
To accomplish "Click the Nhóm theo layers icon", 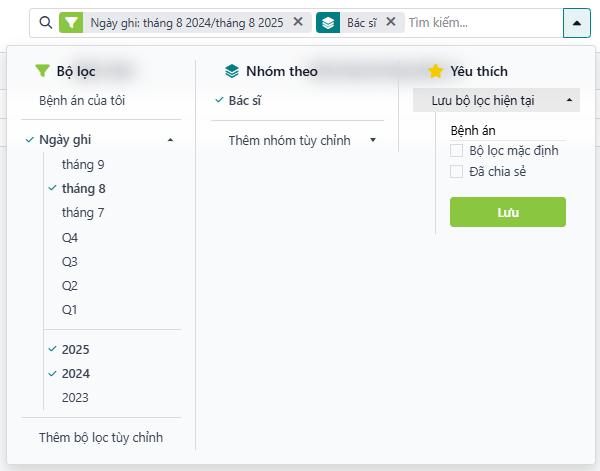I will (x=232, y=71).
